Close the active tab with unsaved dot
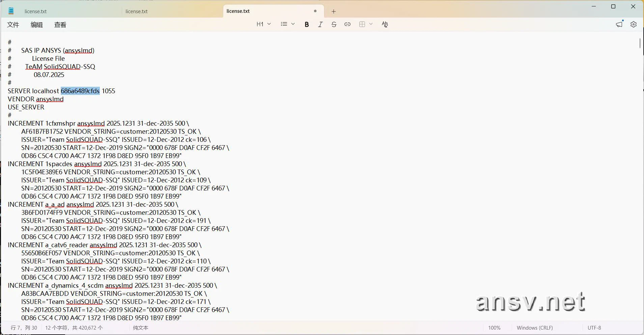 point(315,11)
